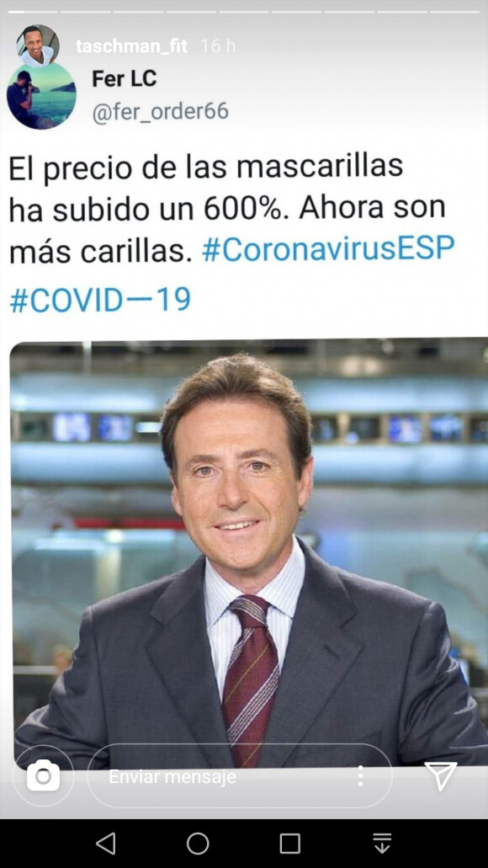
Task: Tap the paper plane share icon
Action: (440, 775)
